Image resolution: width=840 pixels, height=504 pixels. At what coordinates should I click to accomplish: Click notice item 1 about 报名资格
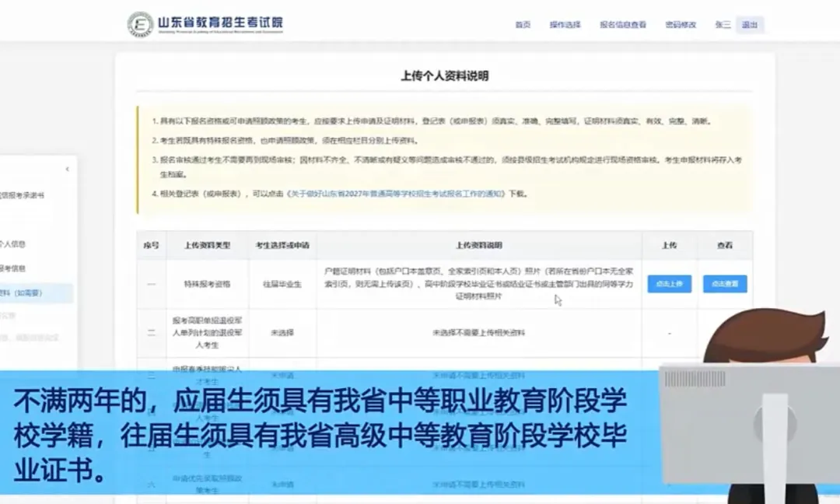(x=432, y=121)
